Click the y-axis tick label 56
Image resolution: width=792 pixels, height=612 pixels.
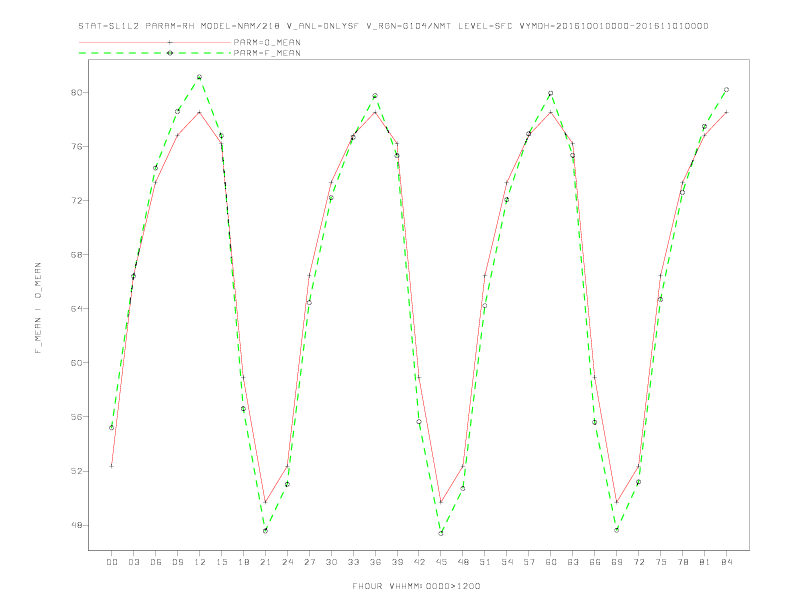tap(77, 417)
